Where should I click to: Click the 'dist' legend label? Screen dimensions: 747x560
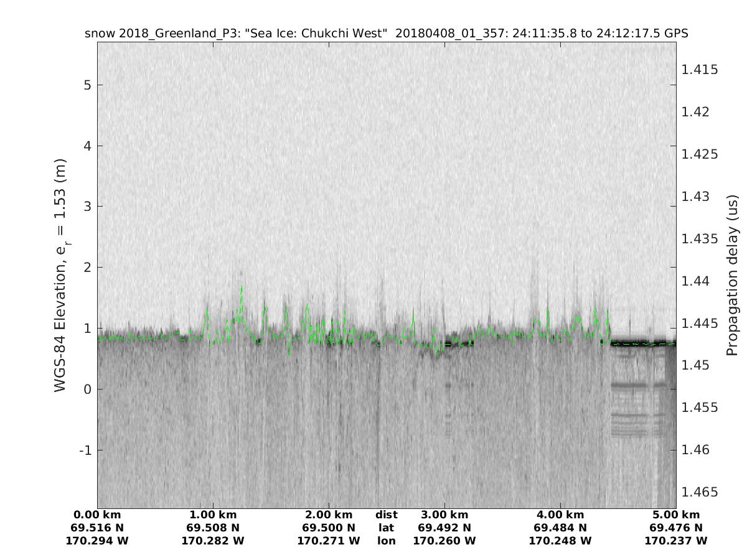(x=386, y=515)
